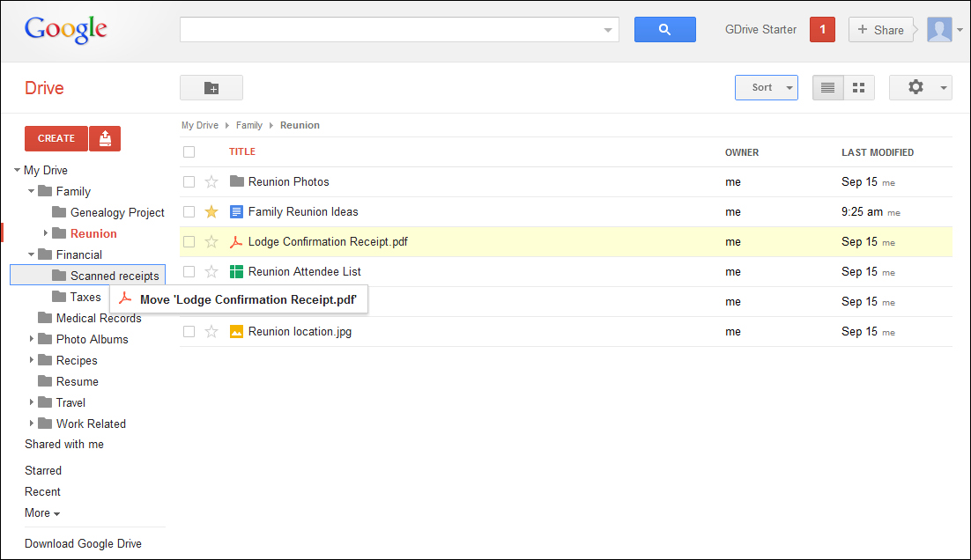
Task: Unstar the Family Reunion Ideas document
Action: (x=211, y=212)
